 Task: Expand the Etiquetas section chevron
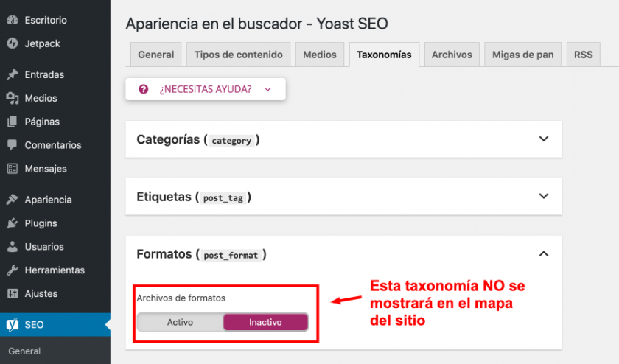point(544,196)
